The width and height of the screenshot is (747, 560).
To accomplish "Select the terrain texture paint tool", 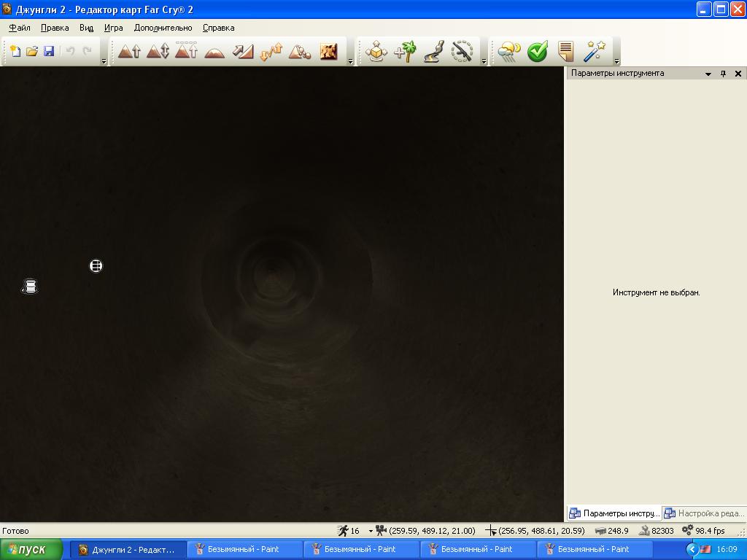I will (x=329, y=51).
